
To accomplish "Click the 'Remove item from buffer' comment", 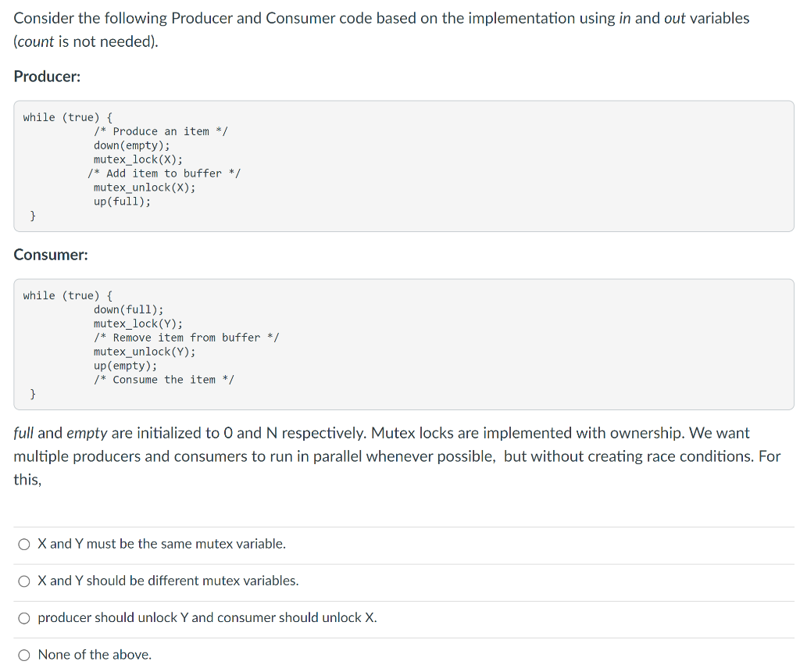I will click(186, 338).
